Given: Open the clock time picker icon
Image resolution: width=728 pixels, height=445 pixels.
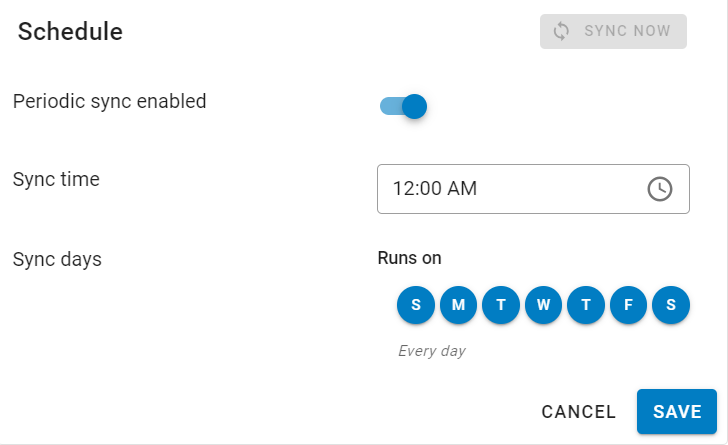Looking at the screenshot, I should (660, 189).
